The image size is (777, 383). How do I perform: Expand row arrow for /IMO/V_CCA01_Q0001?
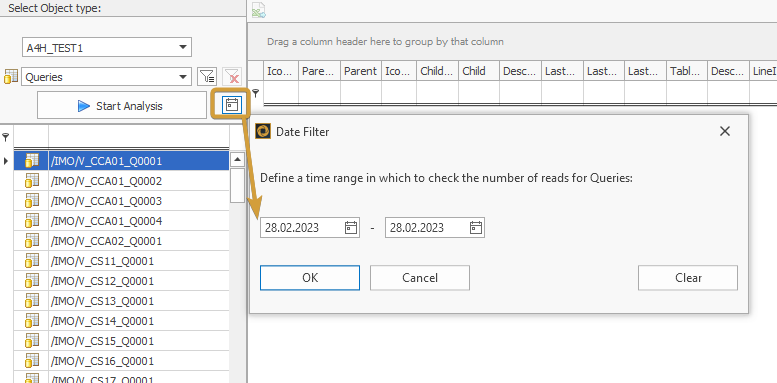coord(5,161)
